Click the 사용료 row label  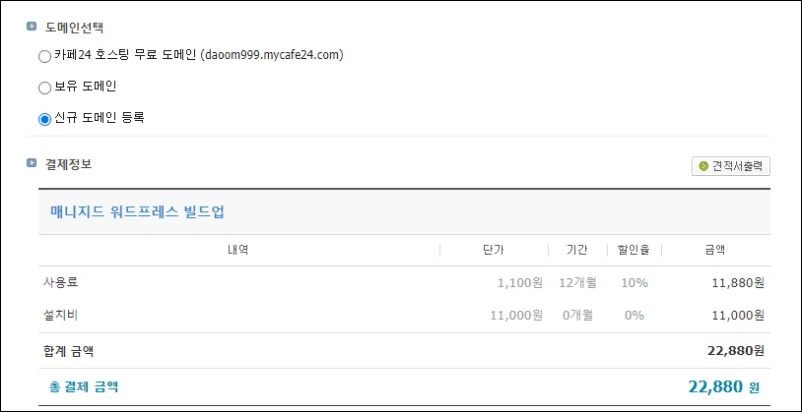coord(61,282)
